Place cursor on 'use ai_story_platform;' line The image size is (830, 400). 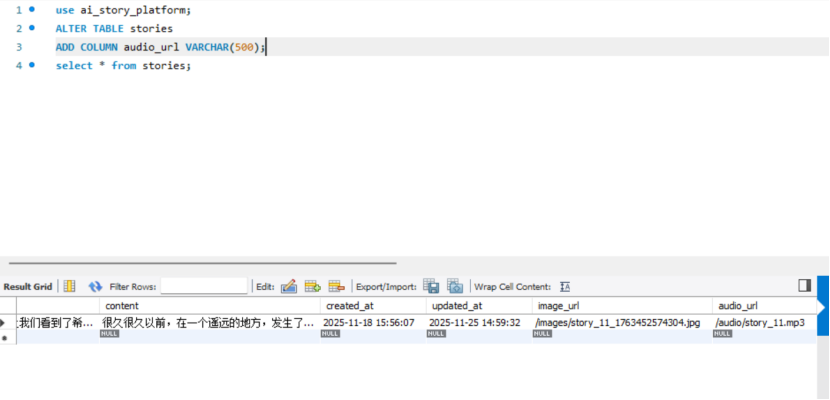pos(123,10)
